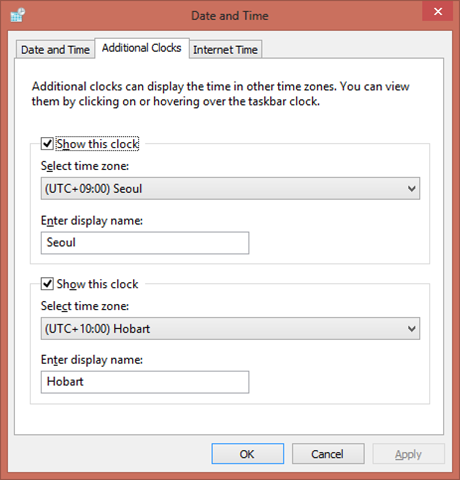The height and width of the screenshot is (480, 460).
Task: Switch to the Date and Time tab
Action: click(x=55, y=50)
